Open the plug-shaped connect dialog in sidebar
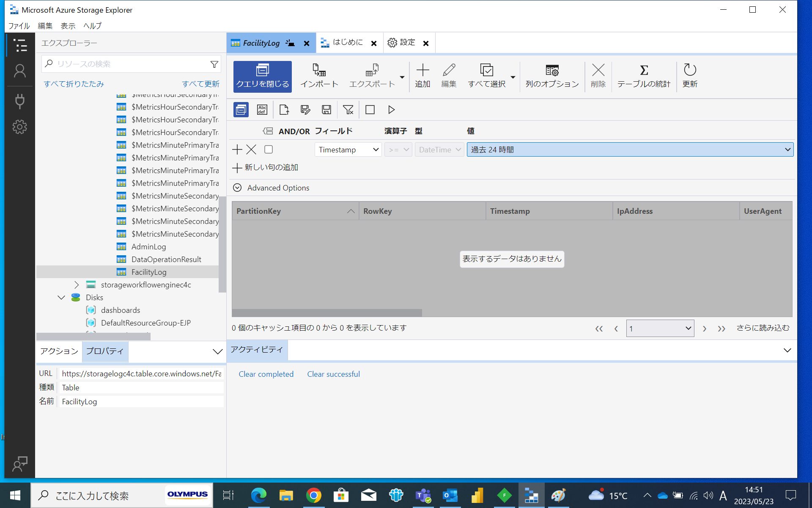 (x=20, y=101)
